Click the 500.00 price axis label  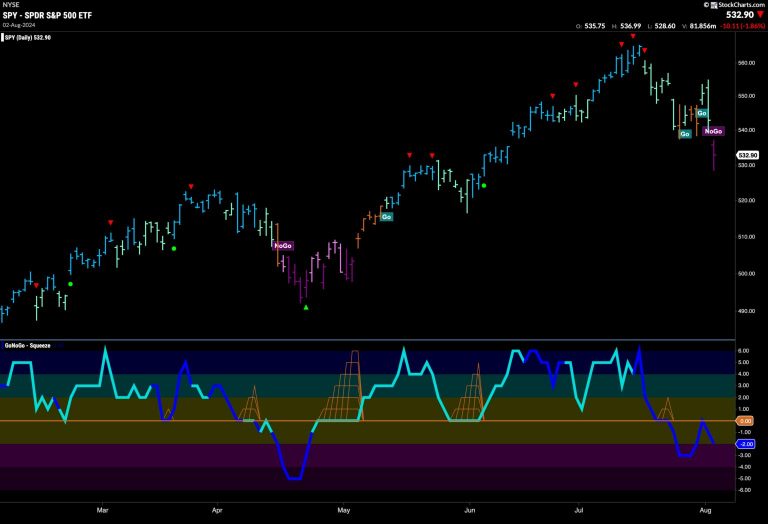pyautogui.click(x=746, y=274)
